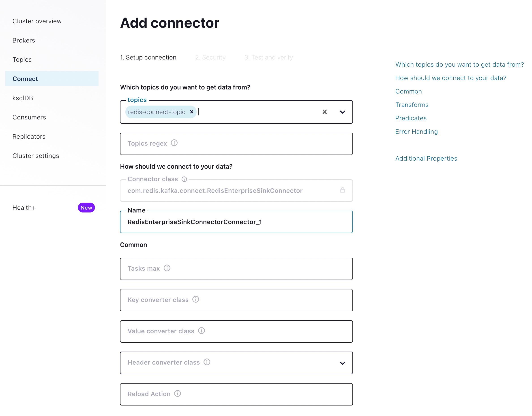Image resolution: width=532 pixels, height=416 pixels.
Task: Show info for Key converter class
Action: [196, 299]
